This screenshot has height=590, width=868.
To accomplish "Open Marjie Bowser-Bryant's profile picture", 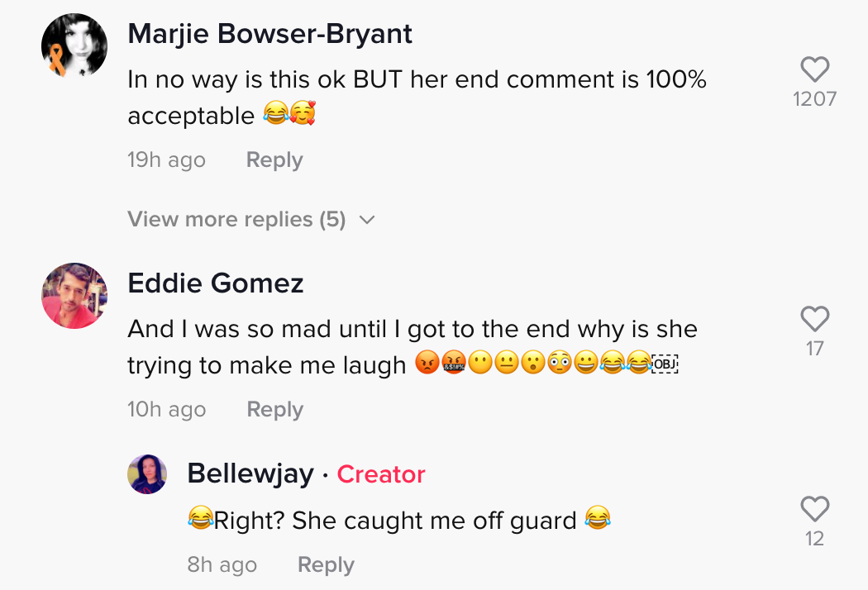I will click(74, 46).
